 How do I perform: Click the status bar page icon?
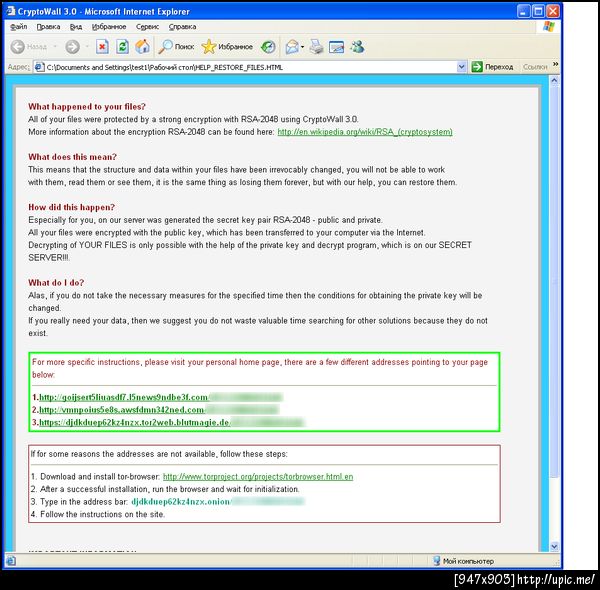(x=11, y=561)
